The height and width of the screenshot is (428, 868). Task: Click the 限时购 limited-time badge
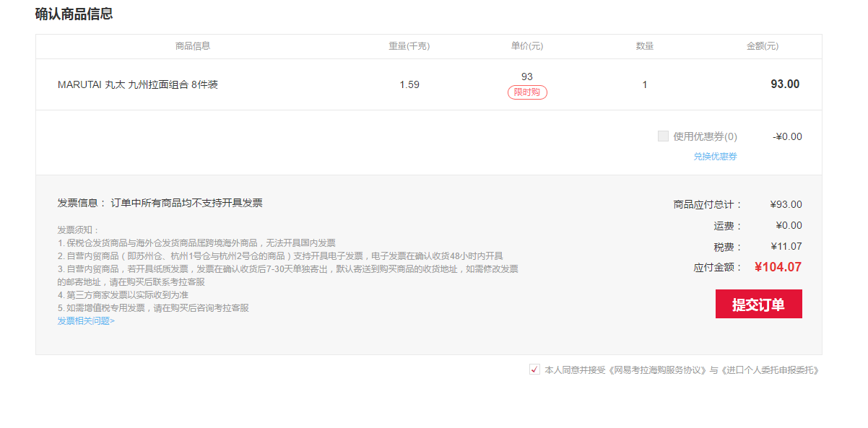click(x=527, y=92)
